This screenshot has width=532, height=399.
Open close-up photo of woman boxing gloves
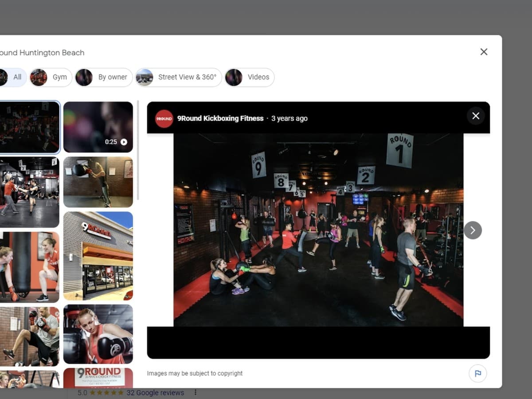tap(98, 334)
